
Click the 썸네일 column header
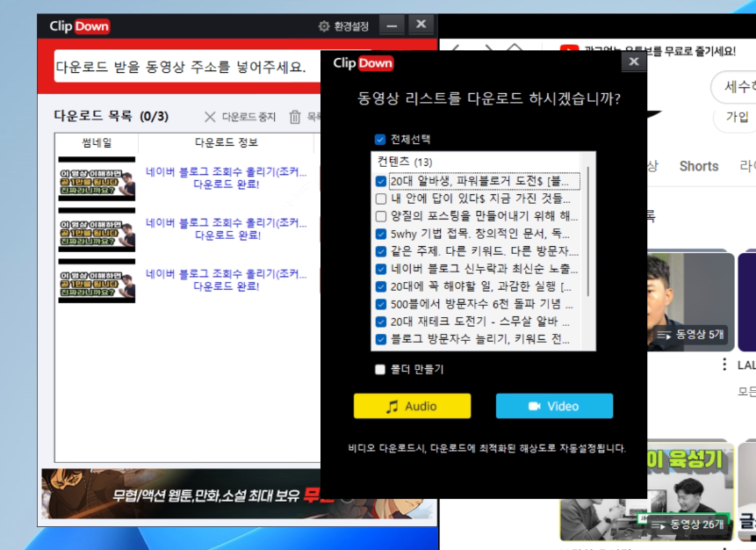(97, 143)
